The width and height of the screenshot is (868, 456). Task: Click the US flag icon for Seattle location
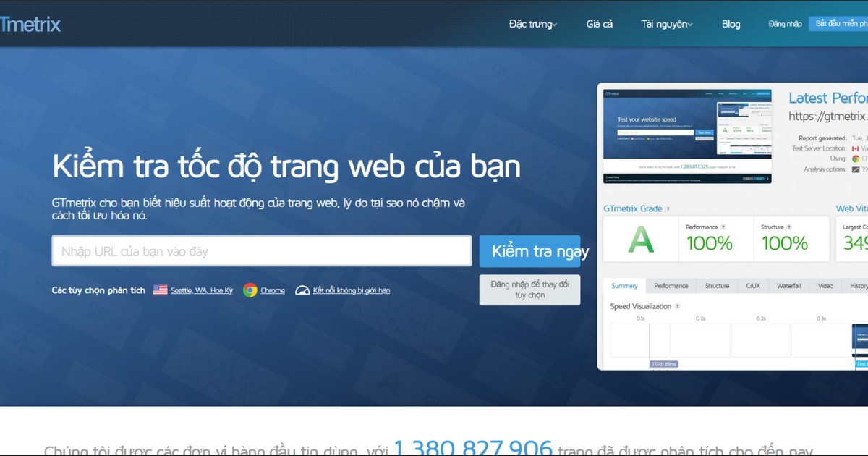pyautogui.click(x=160, y=290)
